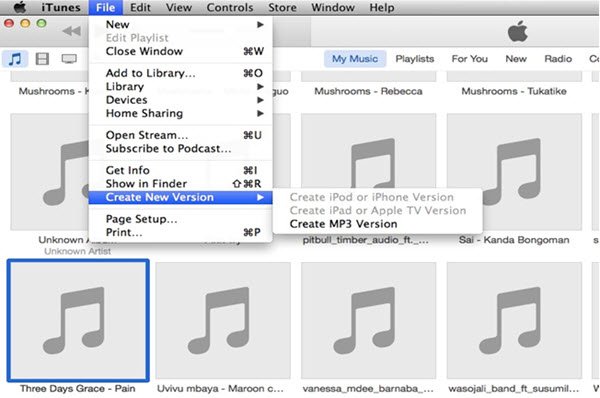Click the Mushrooms - Rebecca album title
The height and width of the screenshot is (398, 600).
tap(368, 91)
